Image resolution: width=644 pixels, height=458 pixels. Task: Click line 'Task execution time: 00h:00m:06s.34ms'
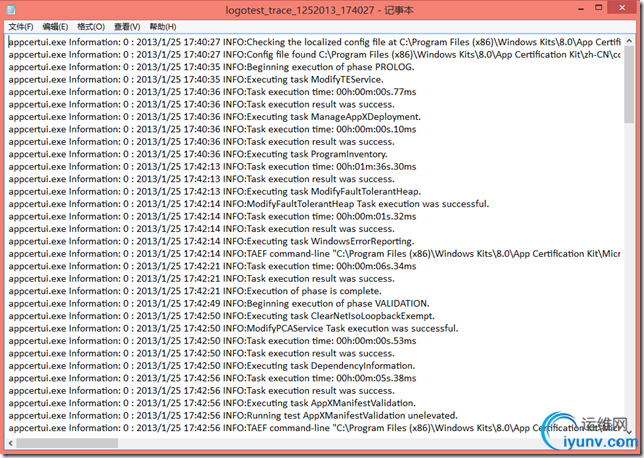tap(212, 266)
